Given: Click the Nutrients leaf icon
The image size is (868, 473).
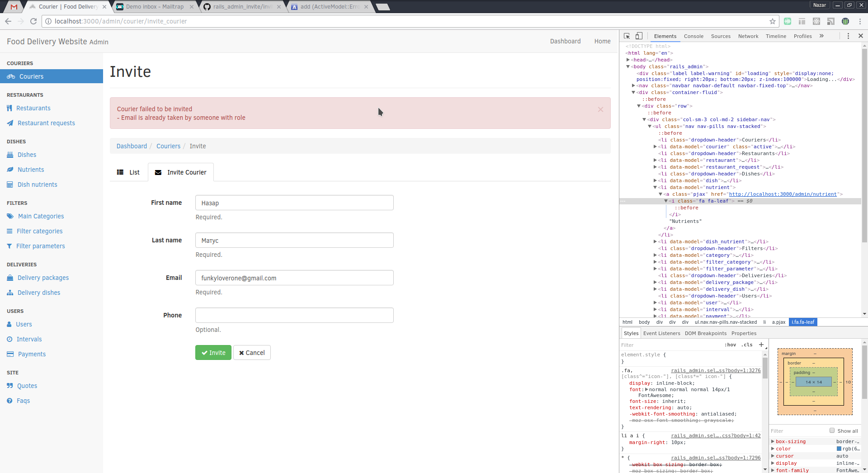Looking at the screenshot, I should 10,170.
